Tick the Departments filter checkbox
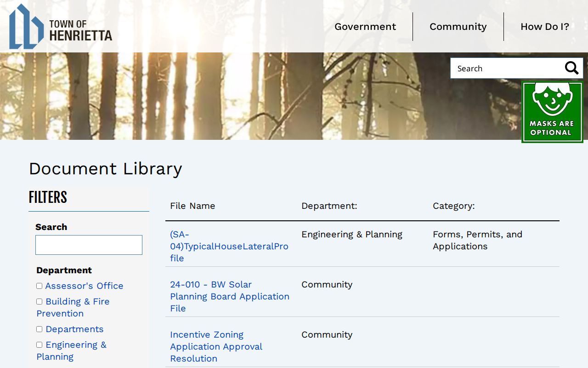The image size is (588, 368). [x=40, y=329]
